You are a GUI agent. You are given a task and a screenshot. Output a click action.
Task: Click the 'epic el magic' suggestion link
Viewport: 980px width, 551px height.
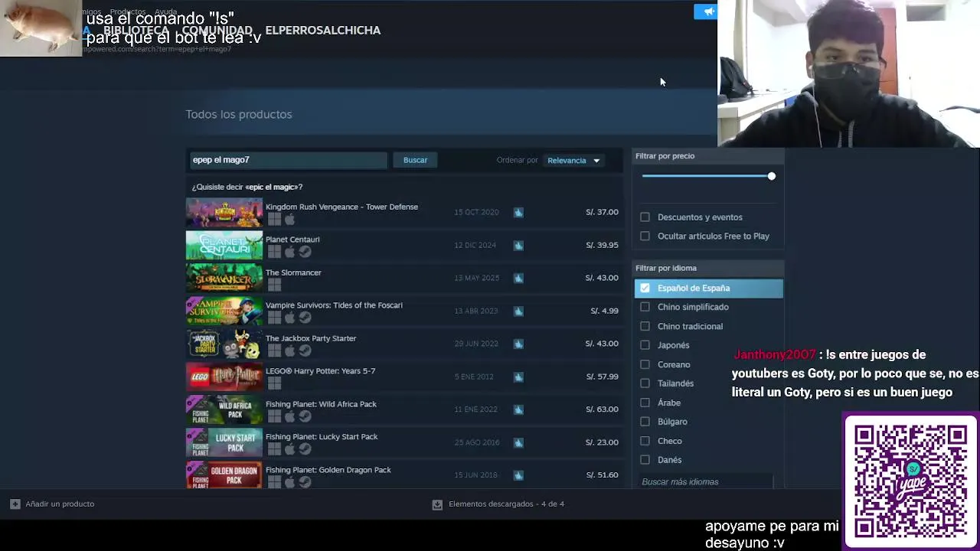(x=273, y=187)
